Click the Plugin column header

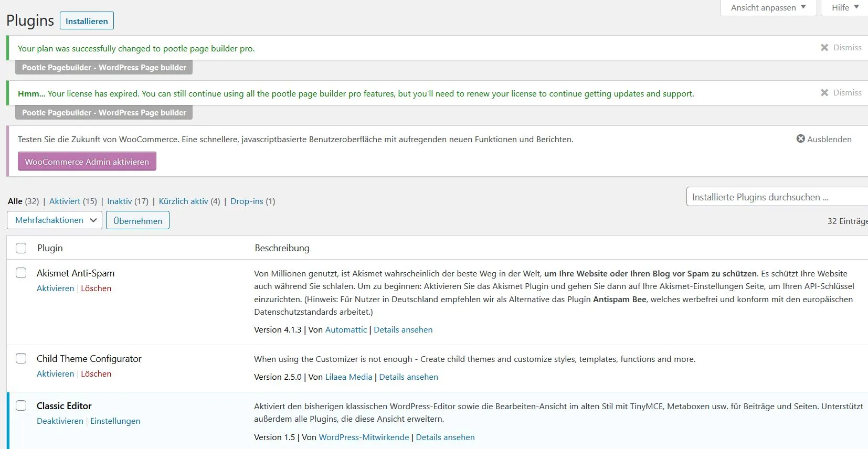click(50, 248)
